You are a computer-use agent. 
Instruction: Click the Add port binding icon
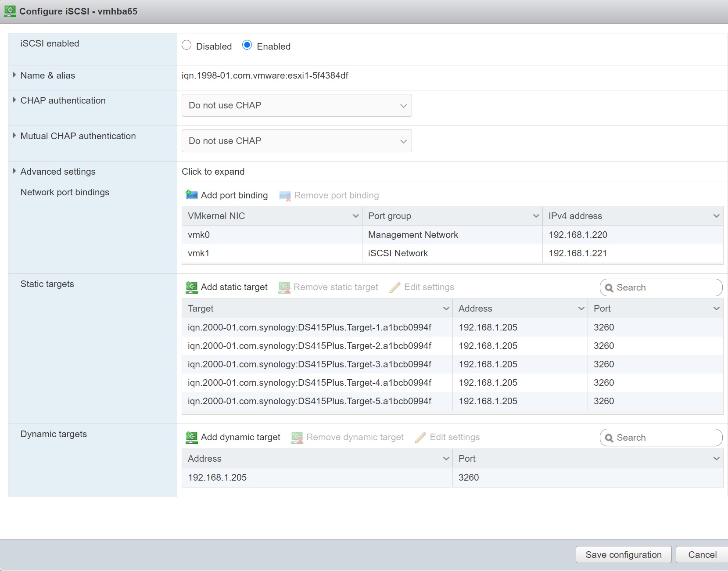click(192, 195)
